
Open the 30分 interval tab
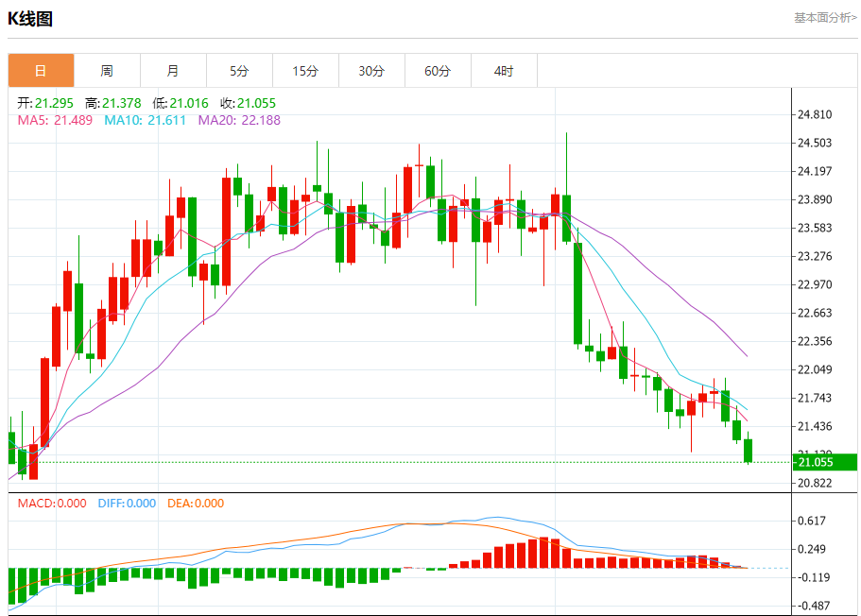tap(371, 70)
